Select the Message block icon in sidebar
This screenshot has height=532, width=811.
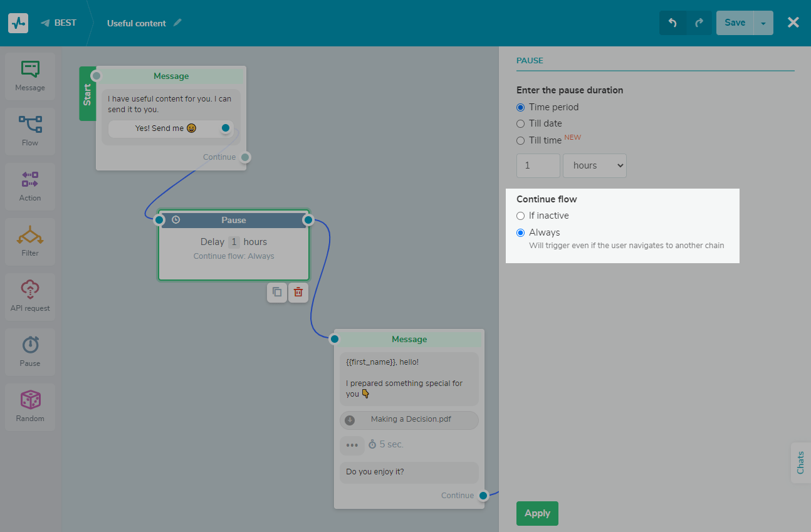click(x=30, y=70)
